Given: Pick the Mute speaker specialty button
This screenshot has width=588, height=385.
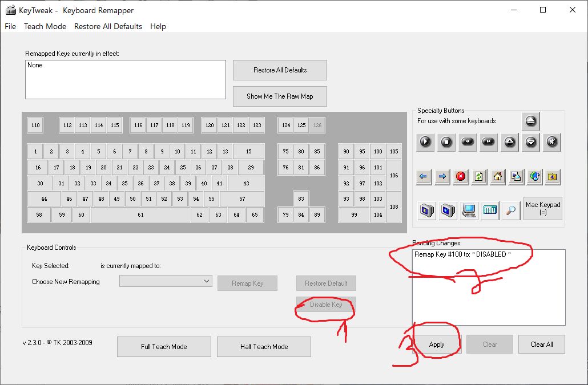Looking at the screenshot, I should [x=552, y=142].
